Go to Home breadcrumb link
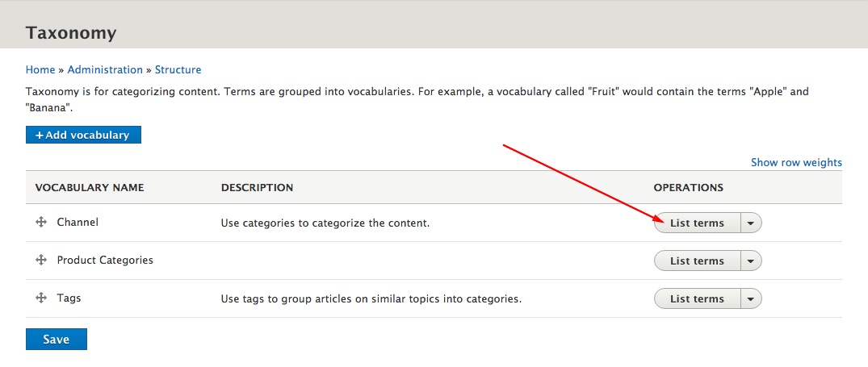This screenshot has width=868, height=367. [40, 69]
